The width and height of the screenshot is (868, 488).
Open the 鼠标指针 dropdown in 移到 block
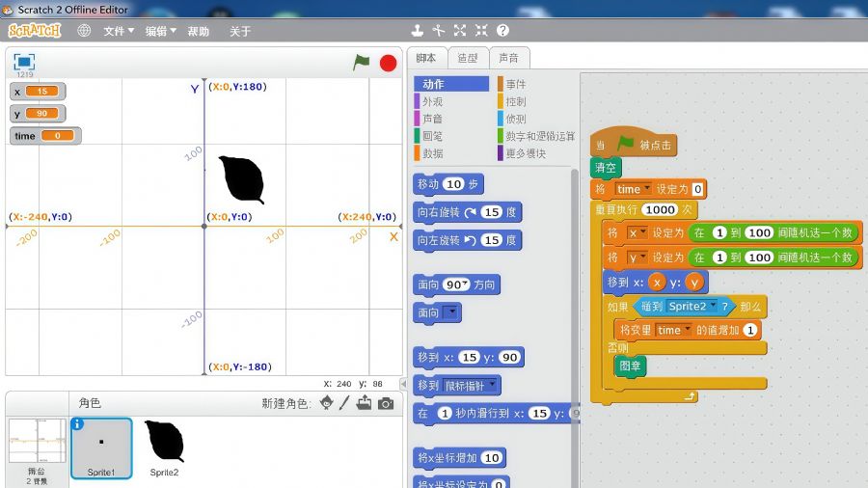point(495,386)
